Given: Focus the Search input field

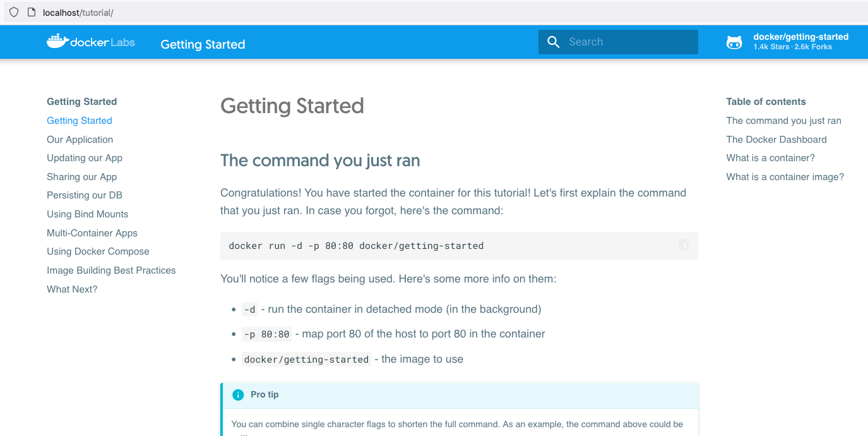Looking at the screenshot, I should click(x=618, y=42).
